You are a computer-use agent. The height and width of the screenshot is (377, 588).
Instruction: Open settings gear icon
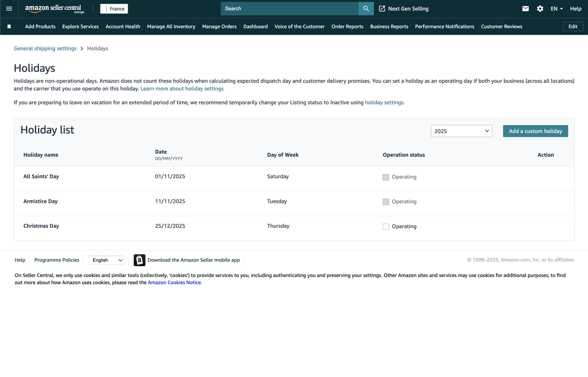pos(540,9)
